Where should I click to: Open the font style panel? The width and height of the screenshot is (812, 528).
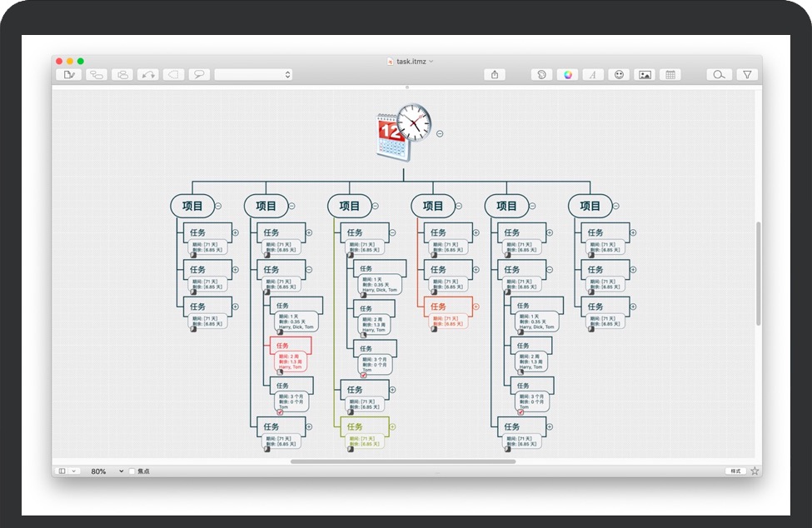coord(593,75)
